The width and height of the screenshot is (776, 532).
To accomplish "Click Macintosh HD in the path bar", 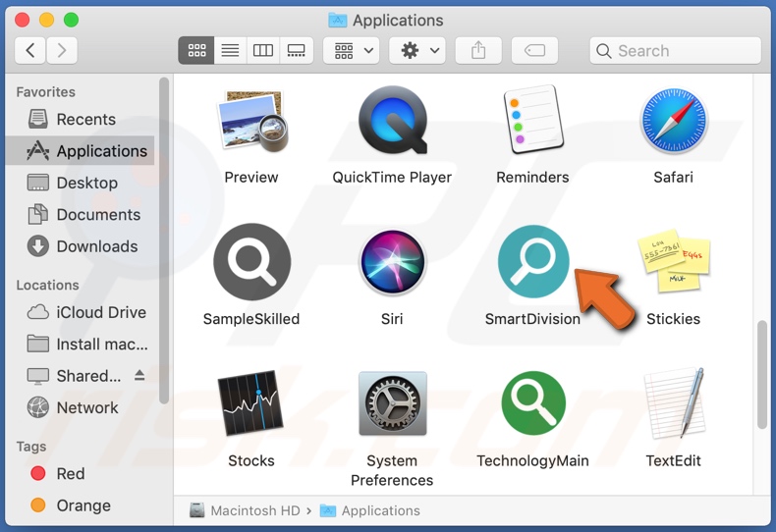I will point(246,510).
